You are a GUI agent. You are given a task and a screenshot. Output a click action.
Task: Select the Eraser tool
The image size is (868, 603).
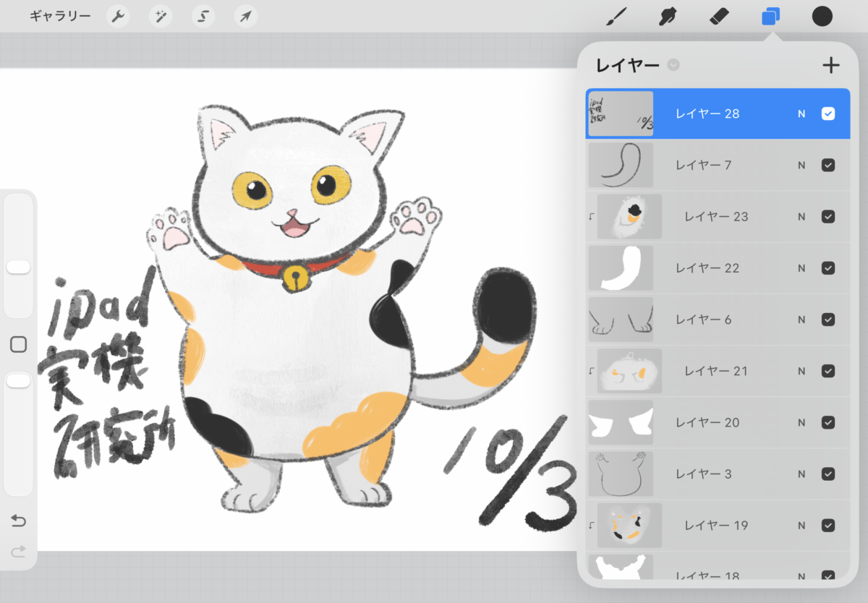pyautogui.click(x=720, y=17)
